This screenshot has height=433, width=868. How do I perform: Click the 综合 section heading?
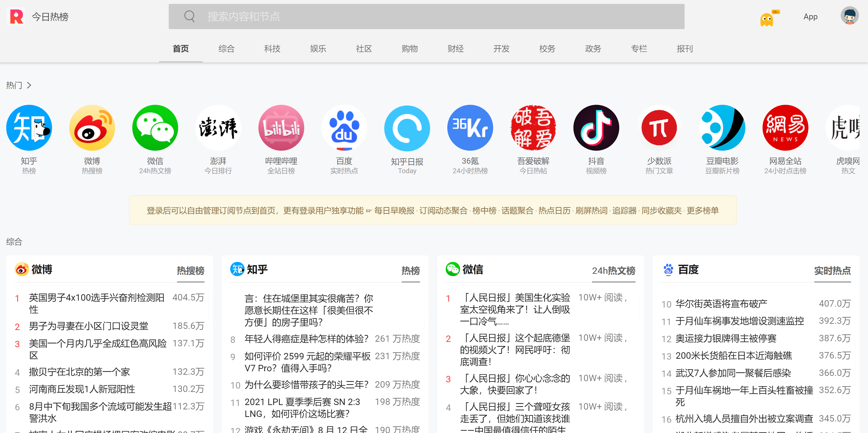coord(14,241)
